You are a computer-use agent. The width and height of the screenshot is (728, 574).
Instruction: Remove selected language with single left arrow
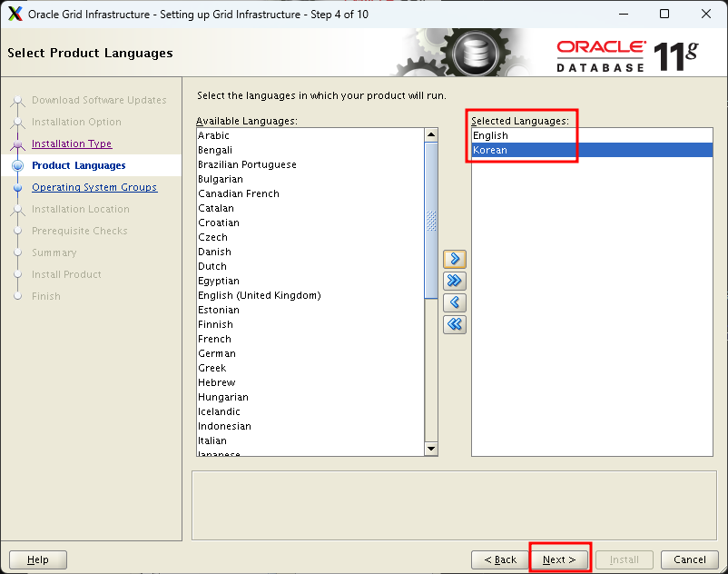coord(455,302)
